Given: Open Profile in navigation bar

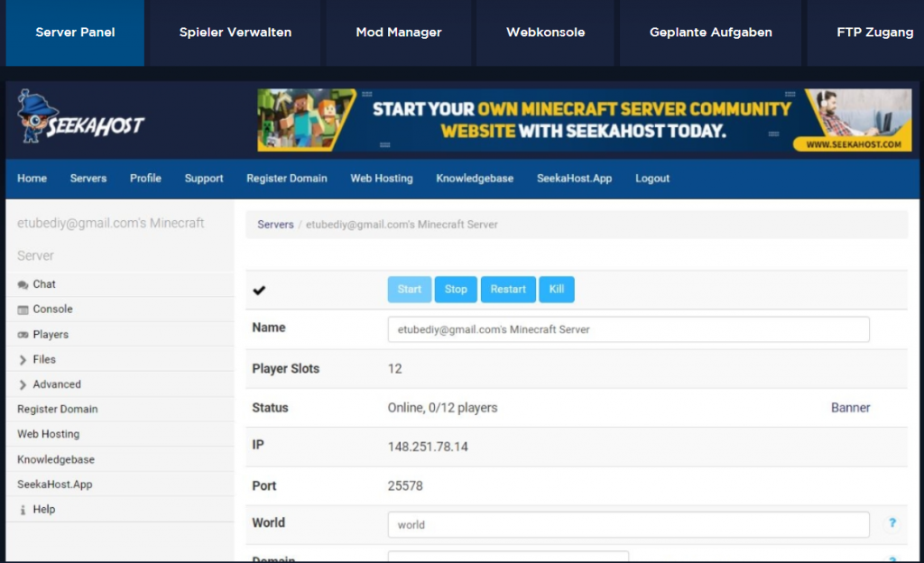Looking at the screenshot, I should tap(145, 179).
